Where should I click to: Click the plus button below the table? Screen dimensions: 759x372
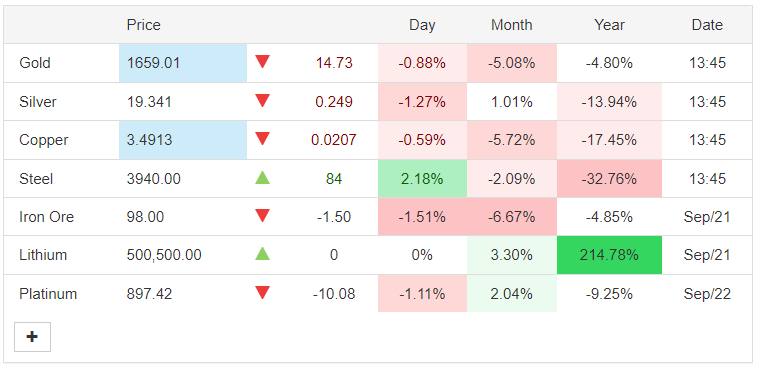32,337
